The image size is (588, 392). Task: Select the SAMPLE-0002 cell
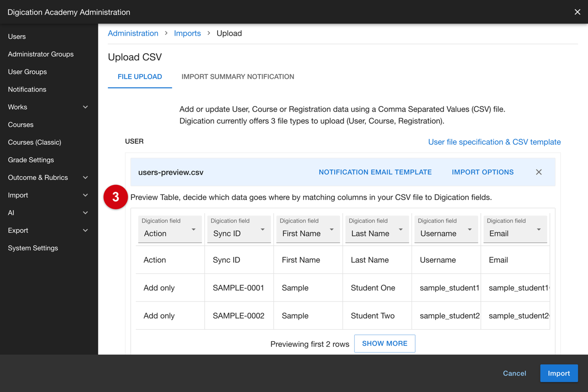point(239,316)
